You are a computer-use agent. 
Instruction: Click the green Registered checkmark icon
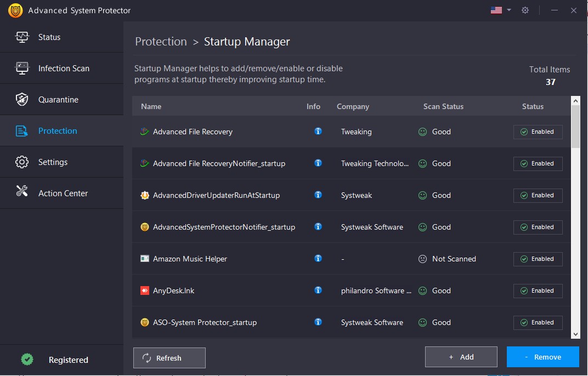27,360
